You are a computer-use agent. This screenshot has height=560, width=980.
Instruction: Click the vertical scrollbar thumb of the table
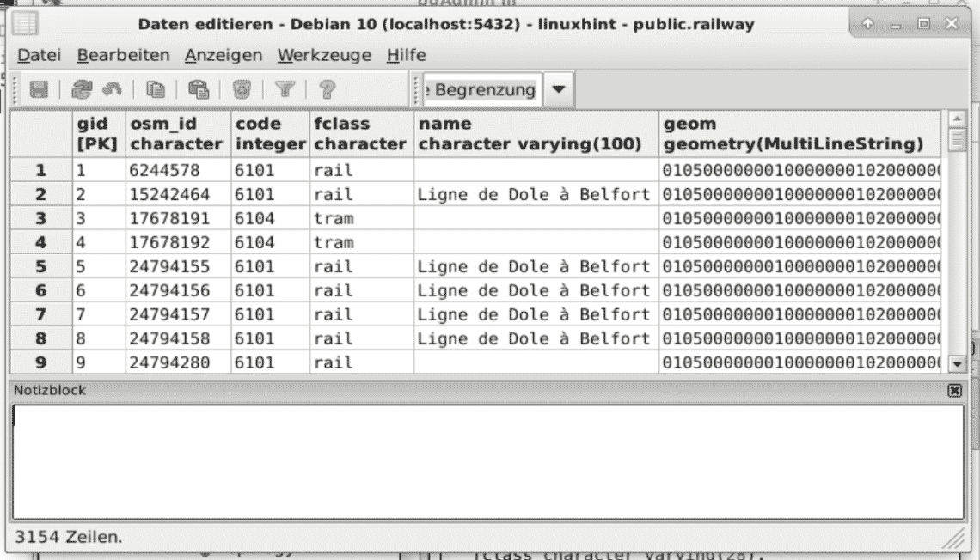click(957, 138)
